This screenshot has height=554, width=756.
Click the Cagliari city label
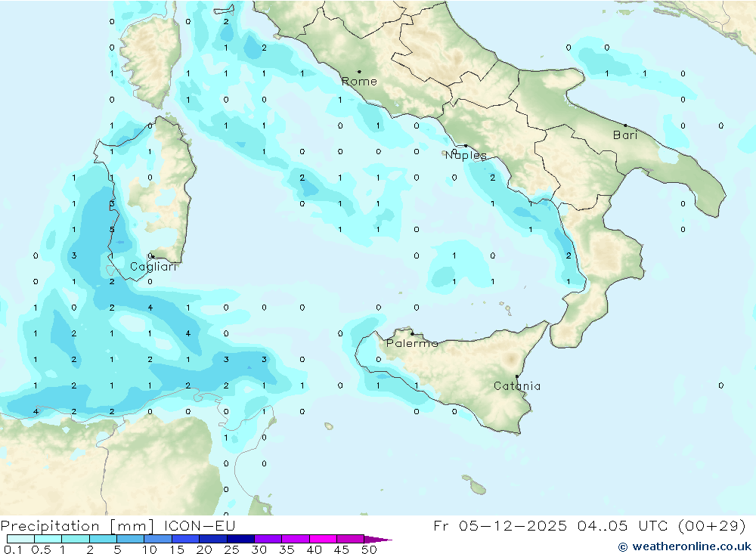coord(153,267)
